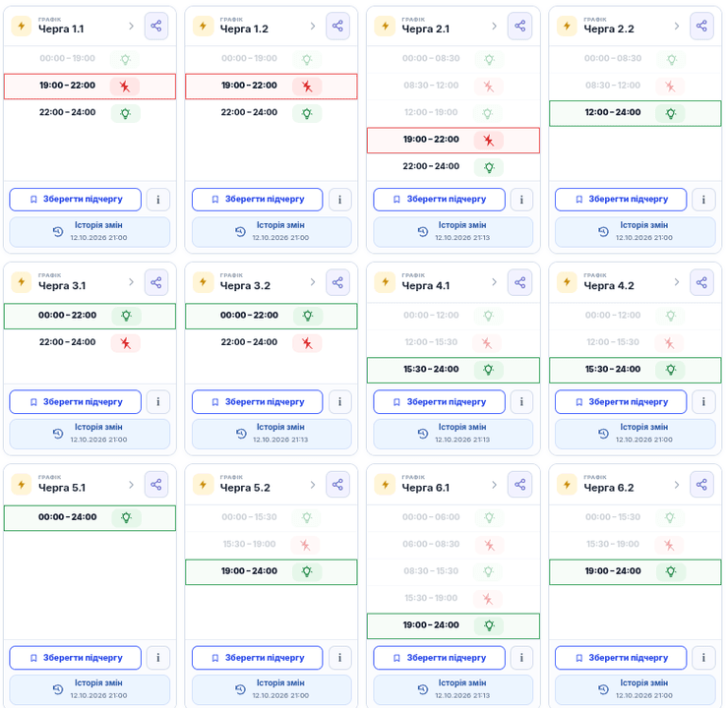The height and width of the screenshot is (708, 728).
Task: Share the Черга 1.1 schedule
Action: pos(156,26)
